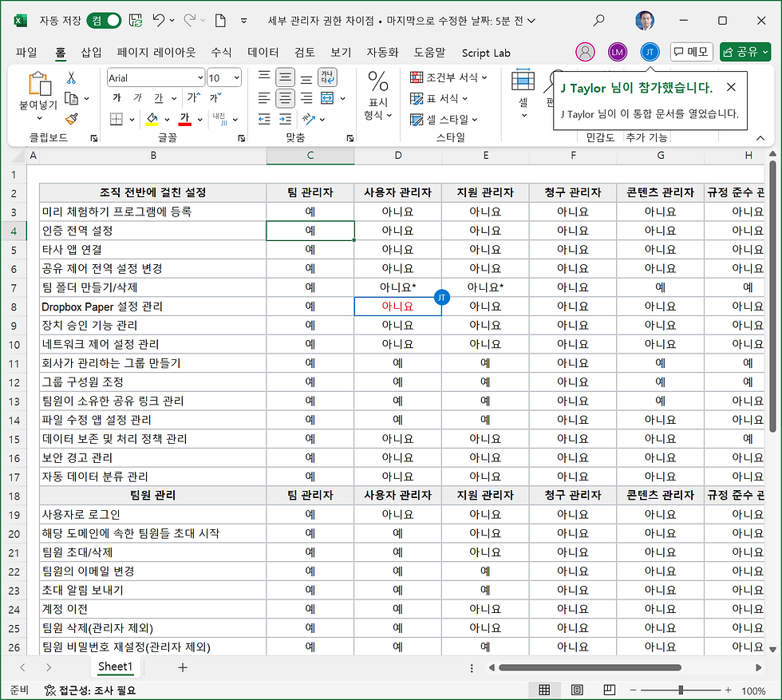Click the Save icon in title bar
The width and height of the screenshot is (782, 700).
[135, 21]
